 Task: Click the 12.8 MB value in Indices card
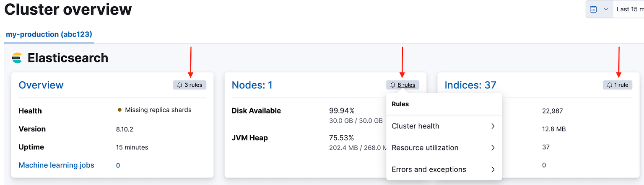click(554, 129)
